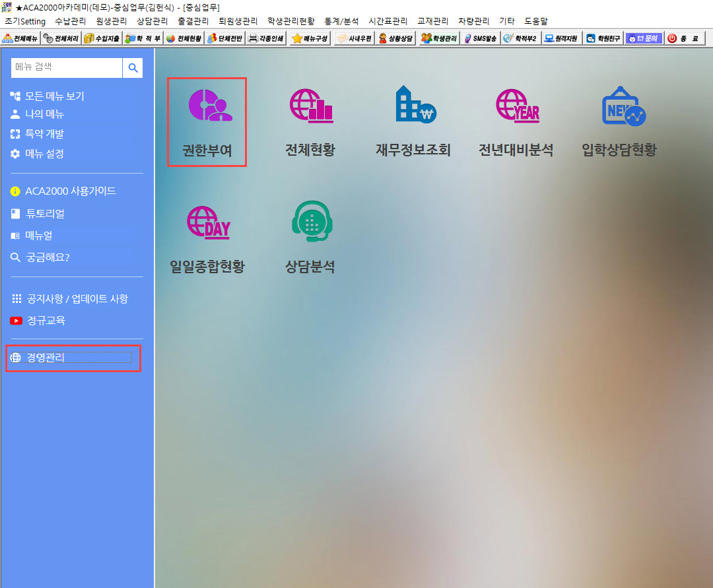713x588 pixels.
Task: Click the magnifier search button
Action: [133, 67]
